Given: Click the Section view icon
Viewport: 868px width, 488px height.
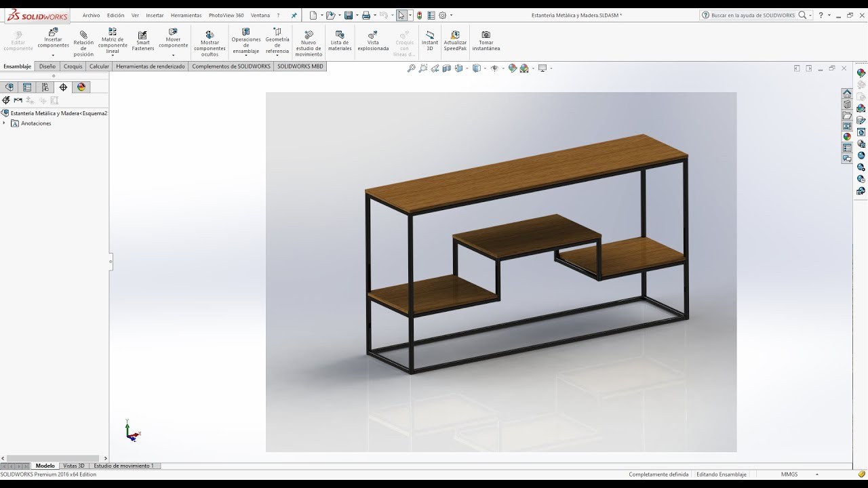Looking at the screenshot, I should (447, 68).
